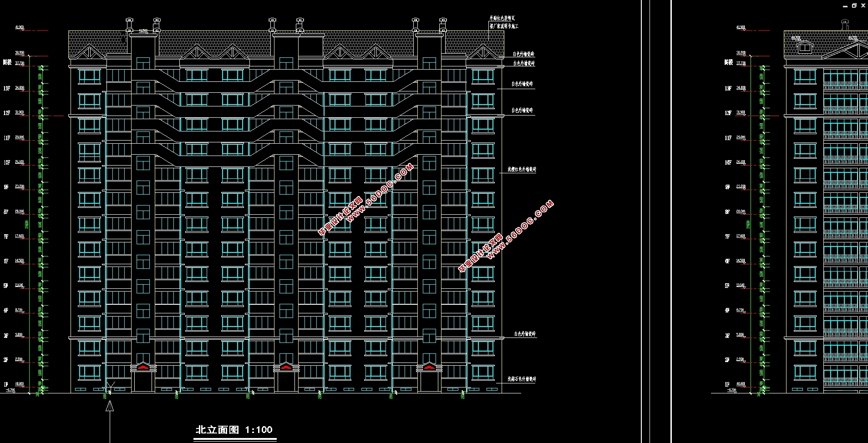868x443 pixels.
Task: Select the 41.900 elevation marker at top left
Action: point(19,28)
